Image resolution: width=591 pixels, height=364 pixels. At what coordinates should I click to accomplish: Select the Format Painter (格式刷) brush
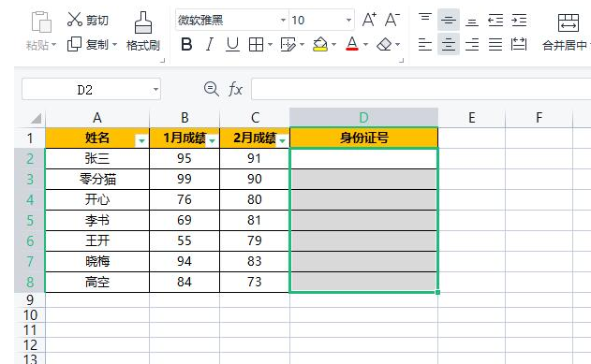pyautogui.click(x=143, y=23)
